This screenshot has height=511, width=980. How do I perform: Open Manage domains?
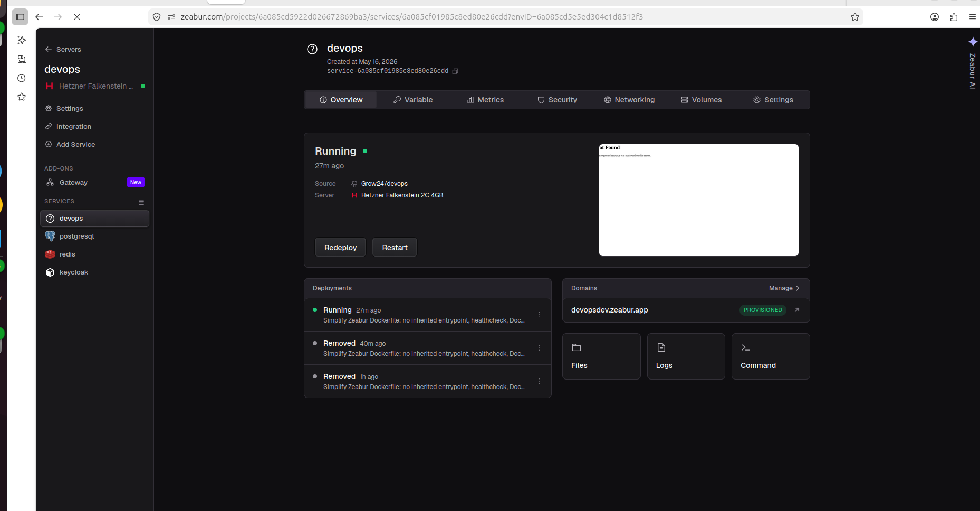[784, 288]
